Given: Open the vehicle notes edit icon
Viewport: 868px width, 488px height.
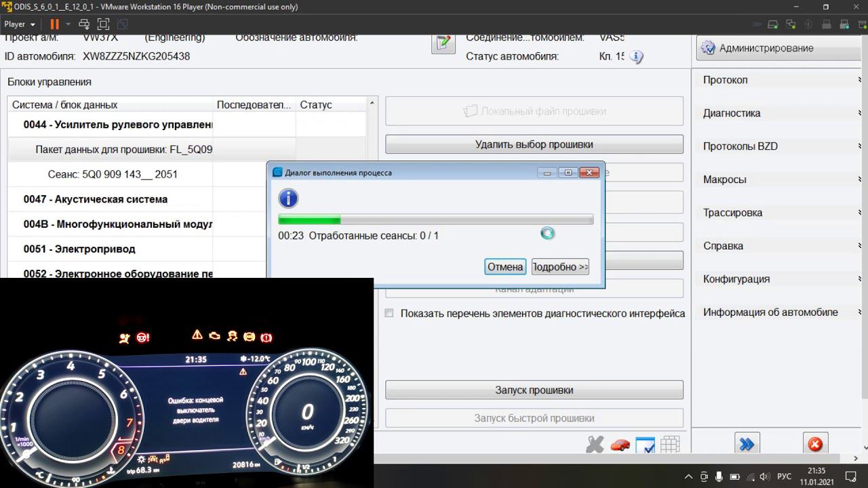Looking at the screenshot, I should pyautogui.click(x=443, y=42).
